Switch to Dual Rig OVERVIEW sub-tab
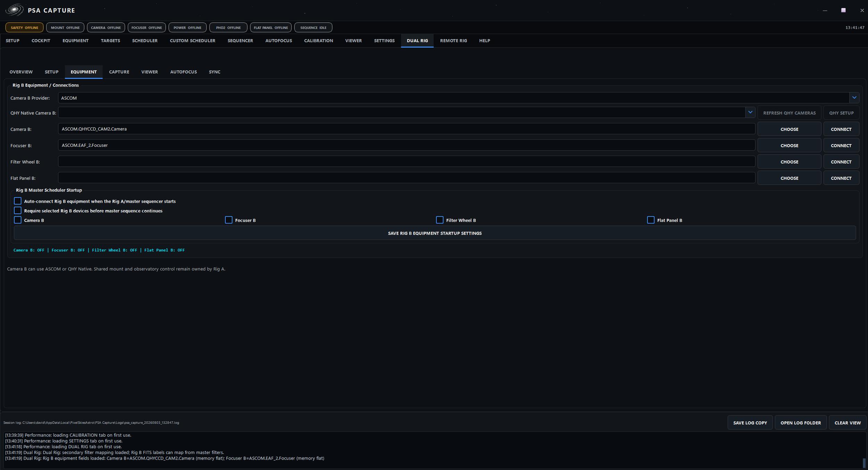The width and height of the screenshot is (868, 470). tap(21, 72)
